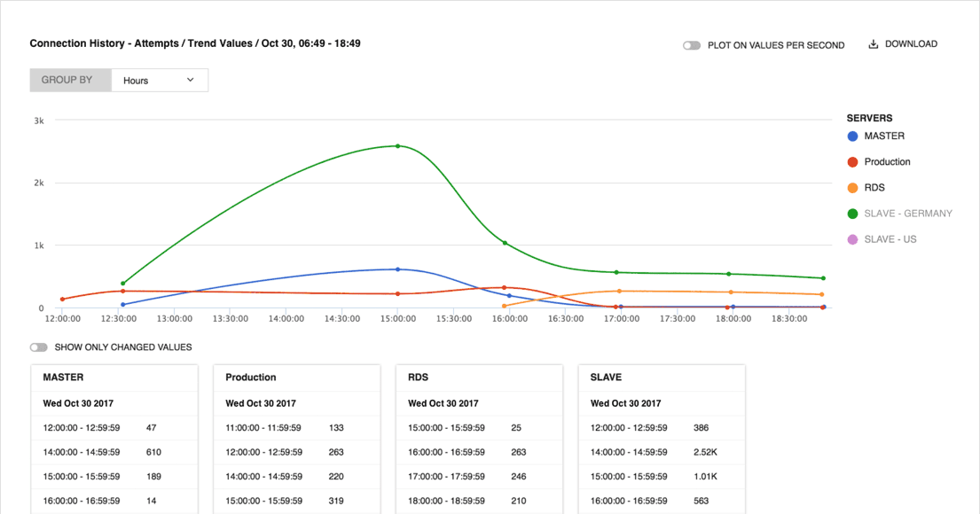Click the dropdown chevron next to Hours
Image resolution: width=980 pixels, height=514 pixels.
click(x=190, y=80)
